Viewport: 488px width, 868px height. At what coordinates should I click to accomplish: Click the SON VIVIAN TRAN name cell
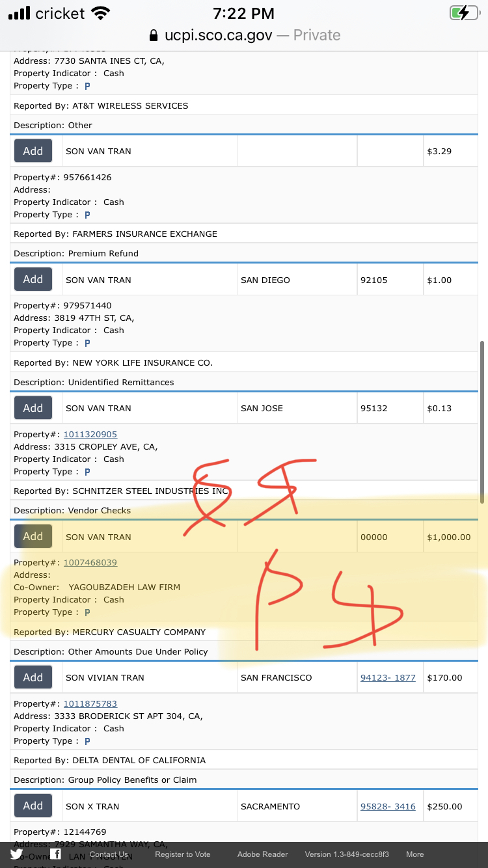pos(150,677)
